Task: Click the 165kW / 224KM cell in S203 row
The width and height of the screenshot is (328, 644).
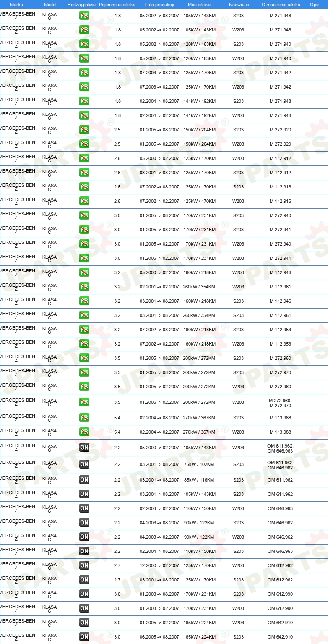Action: 199,637
